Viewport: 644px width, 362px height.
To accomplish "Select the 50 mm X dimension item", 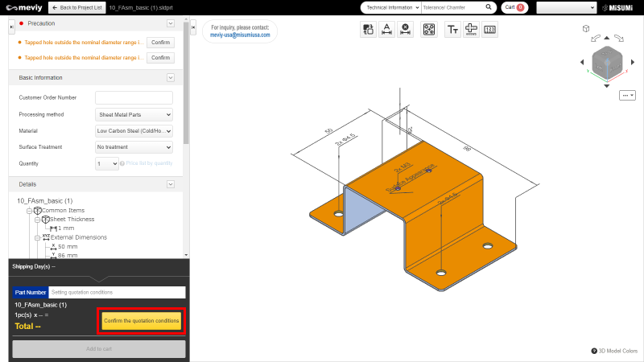I will click(x=68, y=247).
